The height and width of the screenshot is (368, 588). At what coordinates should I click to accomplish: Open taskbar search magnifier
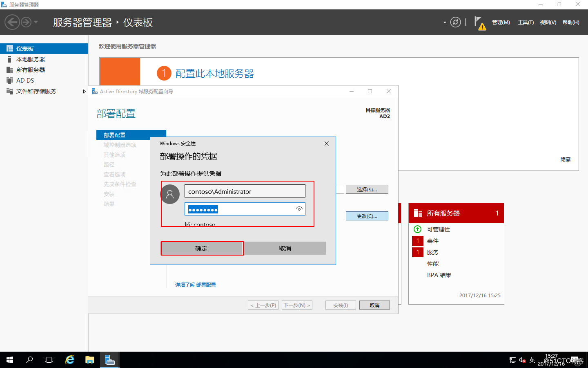(29, 360)
